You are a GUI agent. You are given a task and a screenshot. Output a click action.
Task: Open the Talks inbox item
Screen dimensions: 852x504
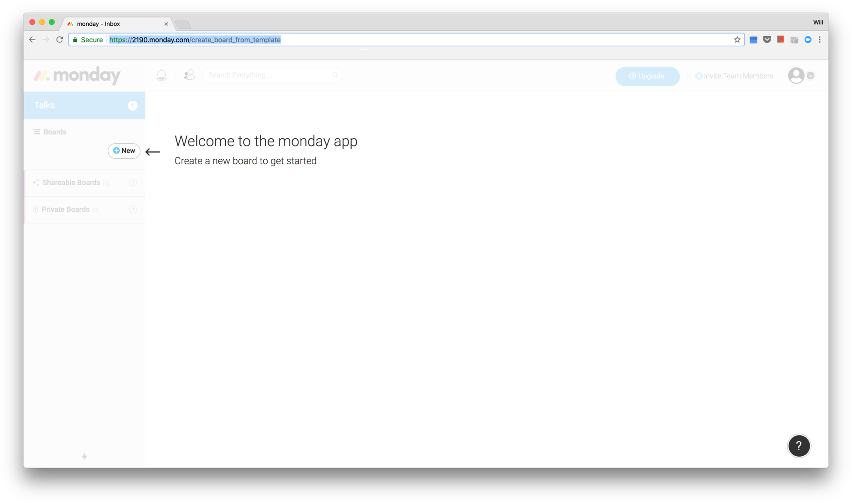click(x=84, y=105)
